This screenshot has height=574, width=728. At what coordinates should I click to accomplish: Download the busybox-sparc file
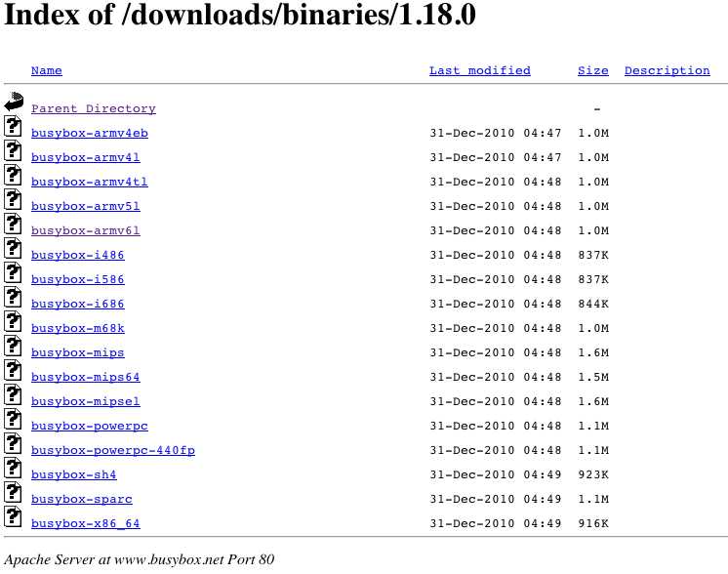pyautogui.click(x=82, y=499)
